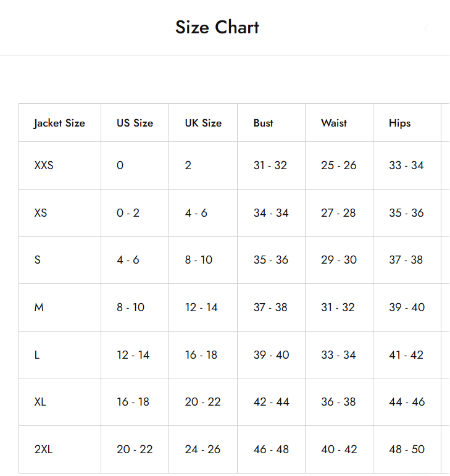Click the XXS bust value 31 - 32

pyautogui.click(x=270, y=165)
